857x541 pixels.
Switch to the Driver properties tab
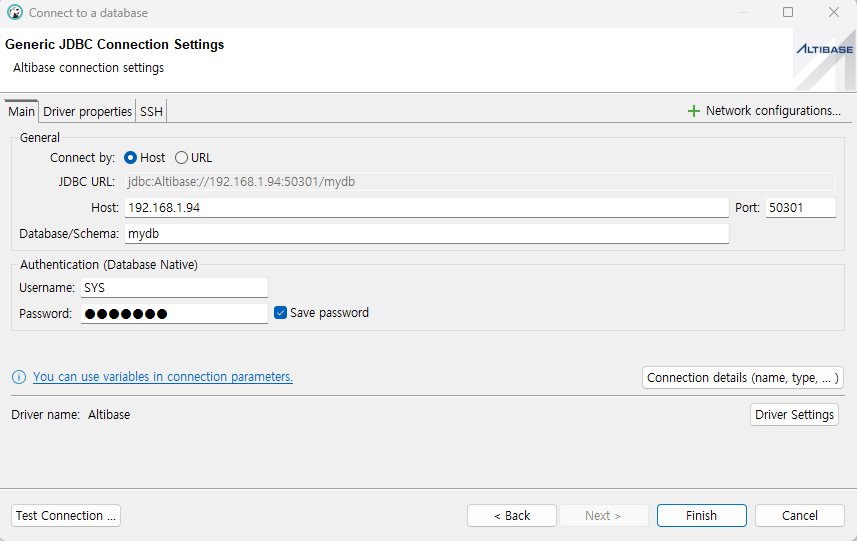point(87,112)
